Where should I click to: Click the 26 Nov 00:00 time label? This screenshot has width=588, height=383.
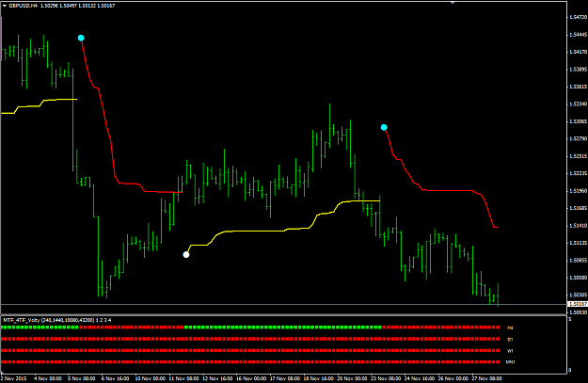tap(453, 378)
